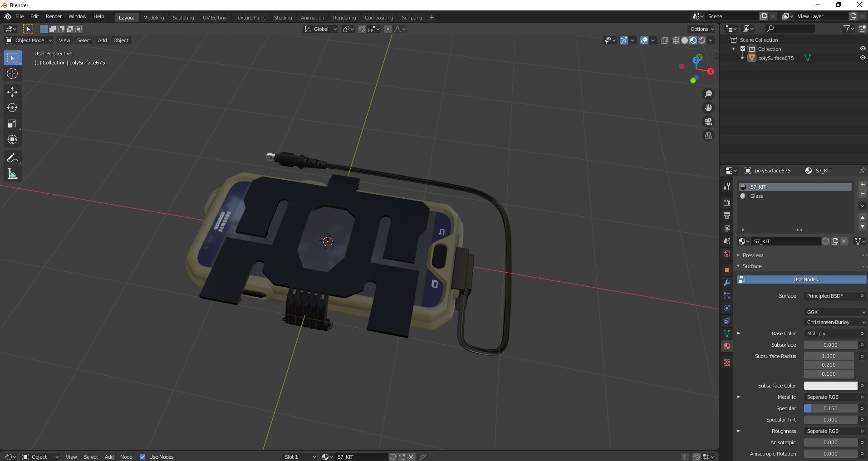The height and width of the screenshot is (461, 868).
Task: Open the Christensen-Burley subsurface method dropdown
Action: [835, 322]
